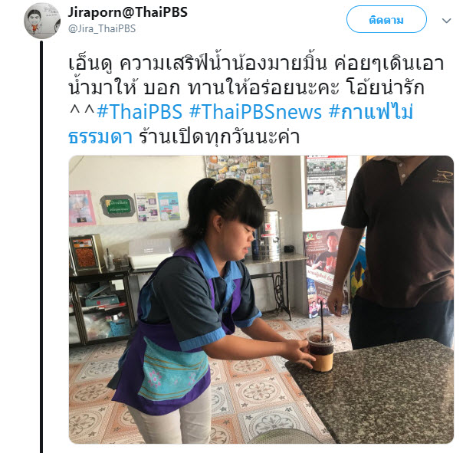
Task: Open the Jiraporn@ThaiPBS display name
Action: click(x=127, y=12)
